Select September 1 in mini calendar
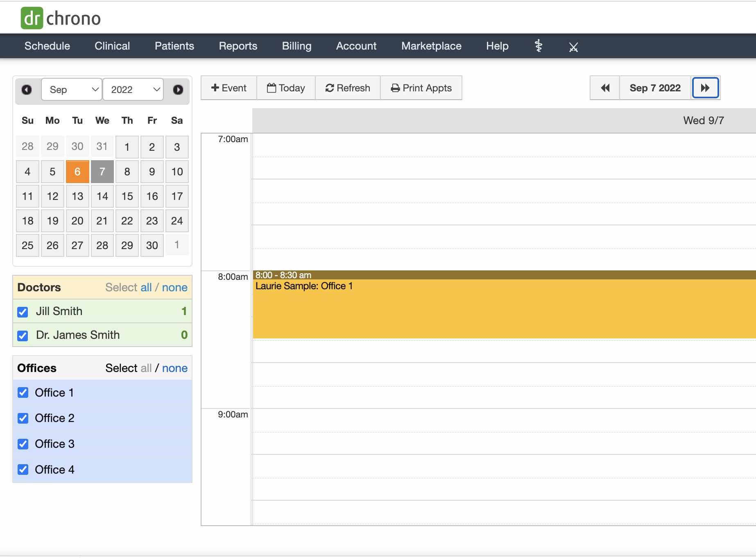 pyautogui.click(x=127, y=147)
